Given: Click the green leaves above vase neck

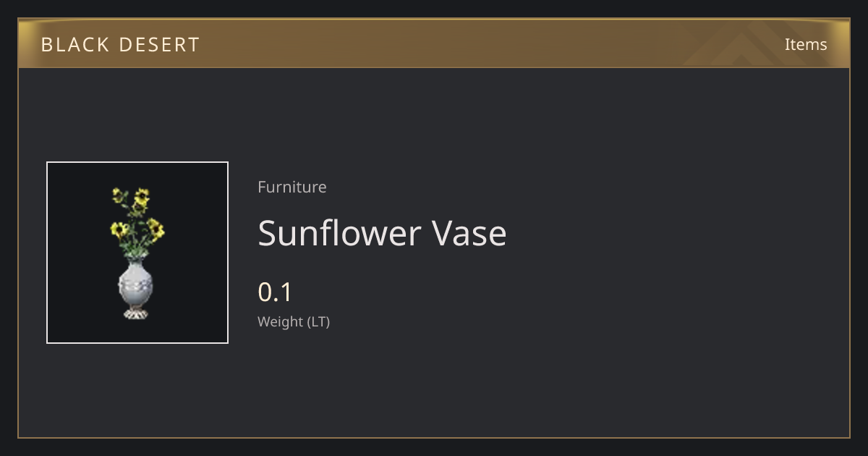Looking at the screenshot, I should tap(137, 250).
